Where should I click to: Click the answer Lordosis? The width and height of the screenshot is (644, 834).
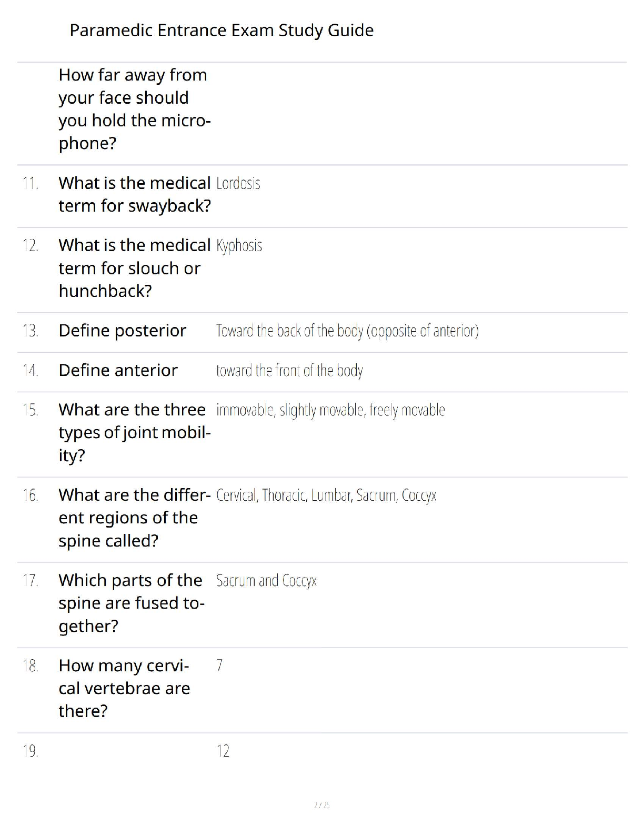(238, 183)
